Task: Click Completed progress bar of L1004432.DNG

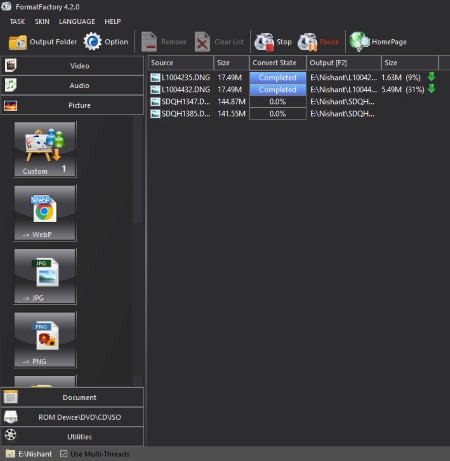Action: coord(278,89)
